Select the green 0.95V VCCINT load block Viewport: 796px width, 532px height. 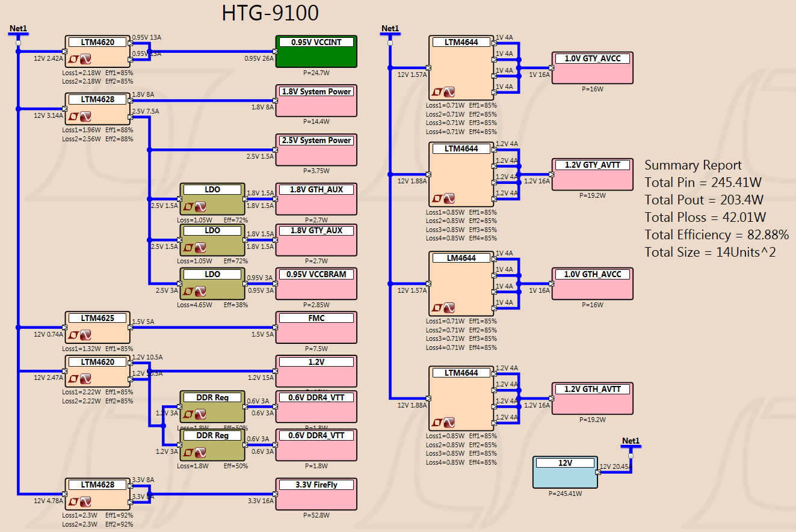coord(316,51)
